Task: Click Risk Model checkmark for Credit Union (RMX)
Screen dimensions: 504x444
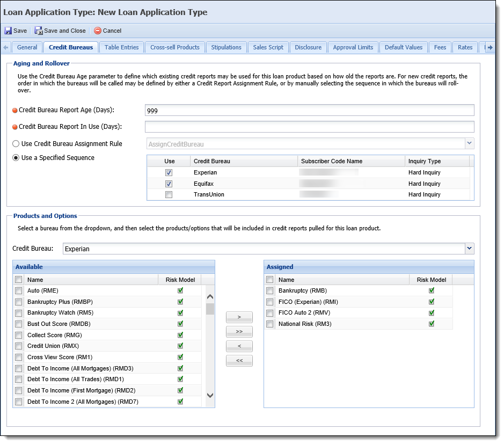Action: [x=180, y=346]
